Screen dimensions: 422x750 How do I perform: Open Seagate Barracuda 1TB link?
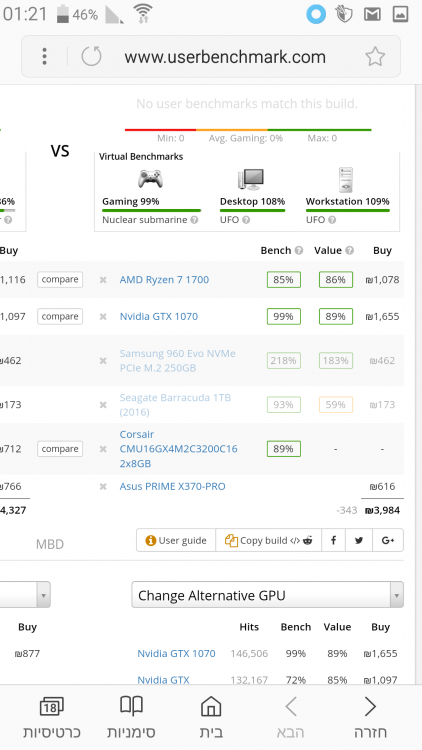tap(175, 405)
